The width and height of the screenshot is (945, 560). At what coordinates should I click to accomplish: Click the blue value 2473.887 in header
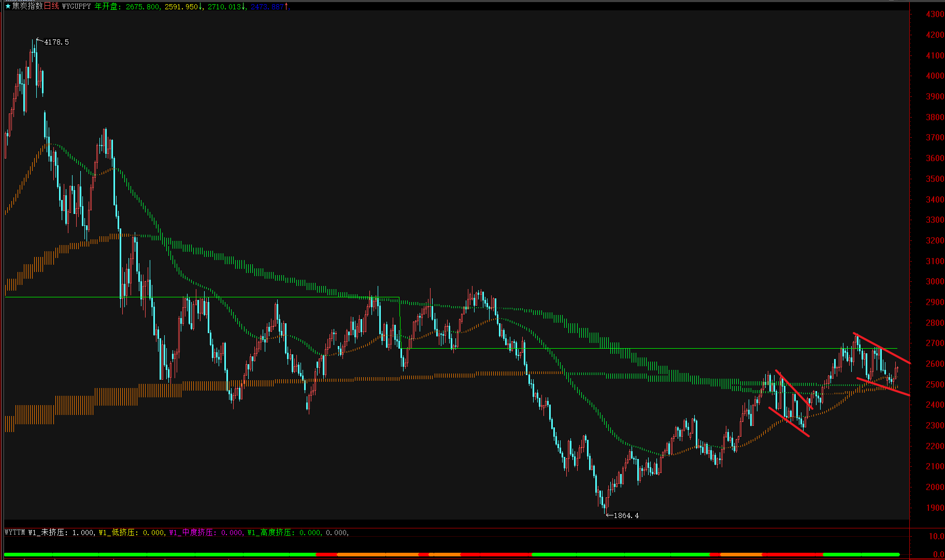[x=267, y=6]
